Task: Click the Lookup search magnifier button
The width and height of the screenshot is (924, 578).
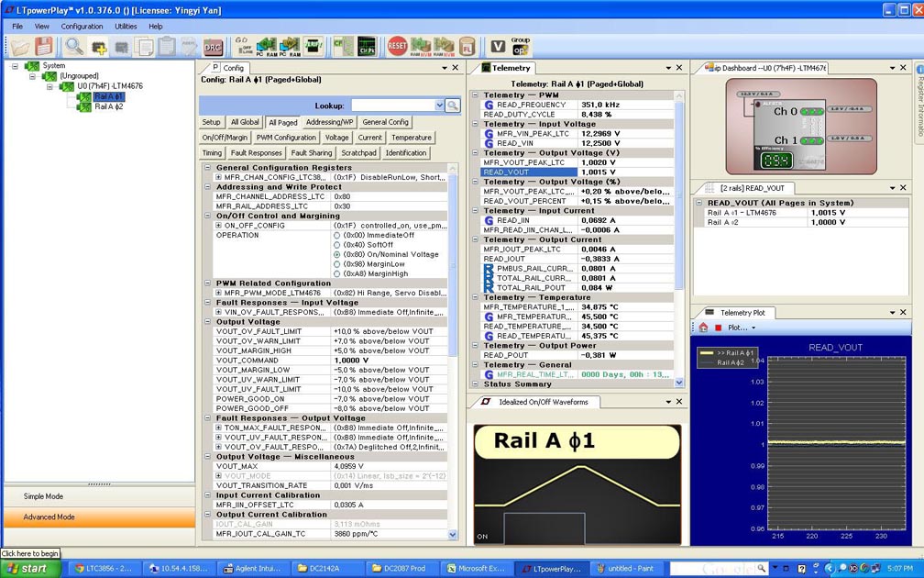Action: pos(453,106)
